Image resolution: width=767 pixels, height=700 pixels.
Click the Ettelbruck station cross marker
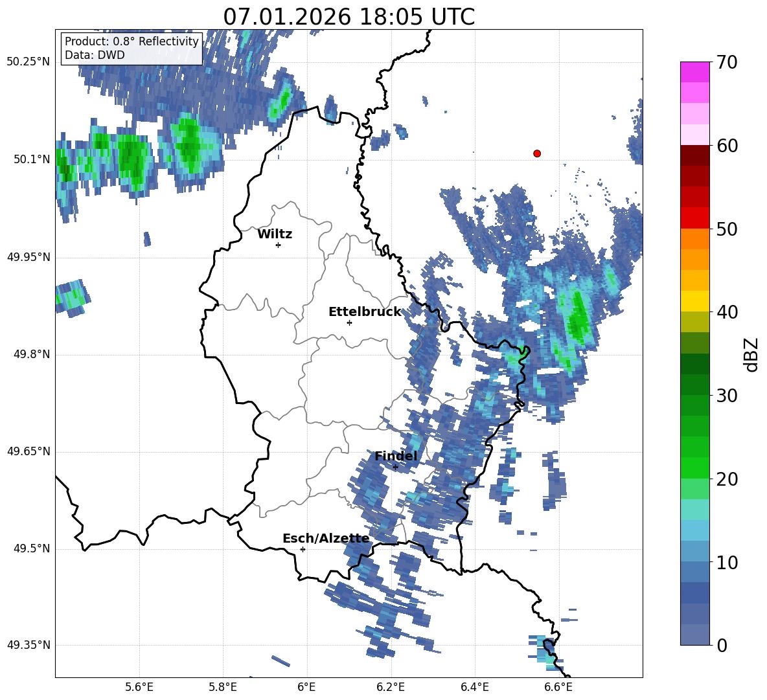point(349,322)
